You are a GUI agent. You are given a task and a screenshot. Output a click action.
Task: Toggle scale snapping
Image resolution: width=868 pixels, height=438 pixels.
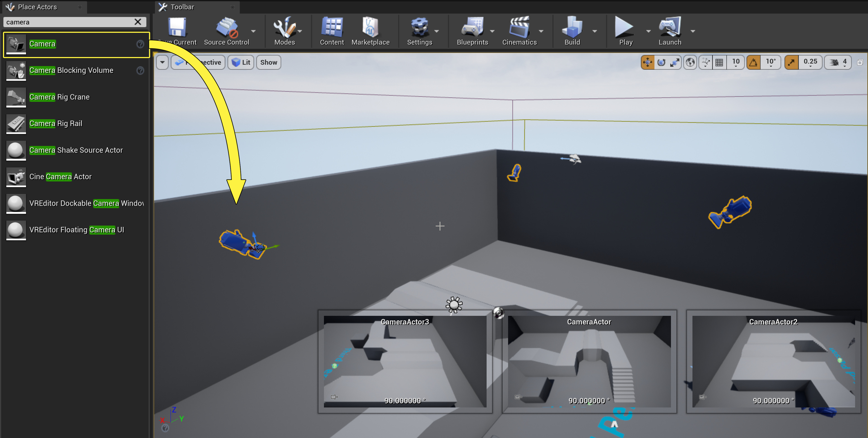tap(791, 62)
